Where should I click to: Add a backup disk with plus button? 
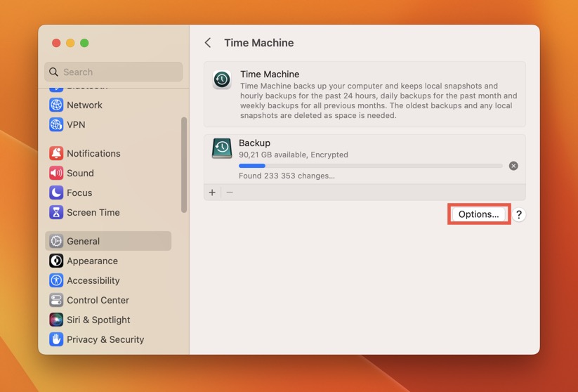[212, 192]
